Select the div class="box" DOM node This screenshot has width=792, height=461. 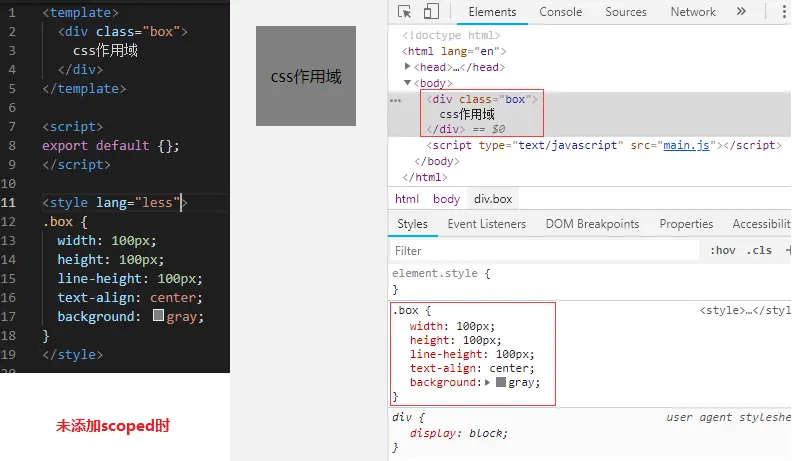coord(482,99)
